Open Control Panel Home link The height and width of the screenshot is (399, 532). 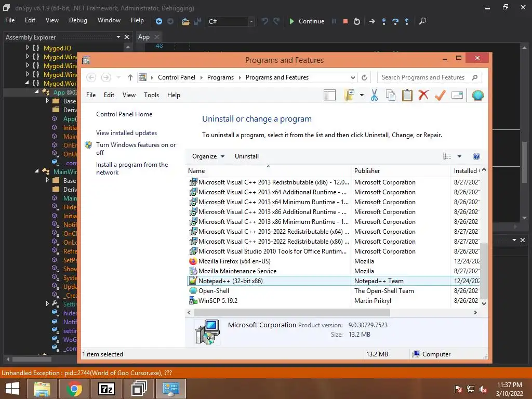pos(124,114)
